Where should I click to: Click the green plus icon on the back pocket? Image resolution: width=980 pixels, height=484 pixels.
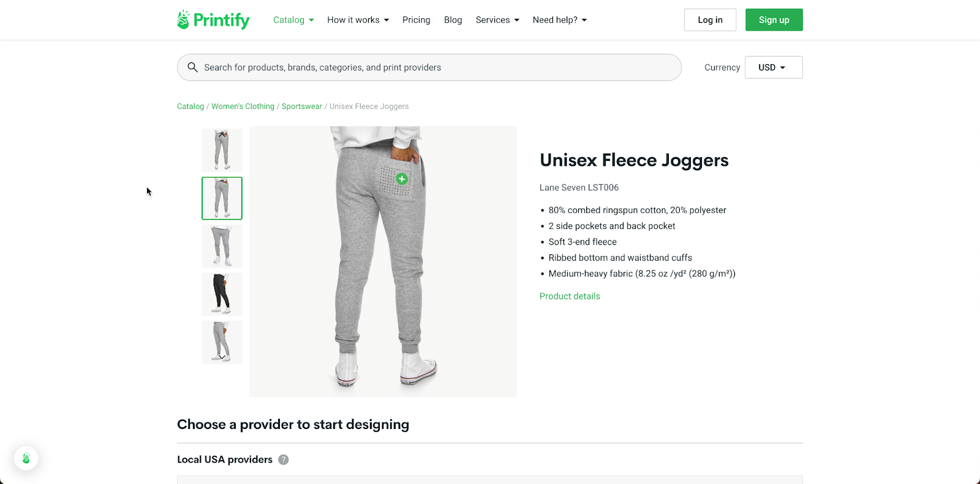(401, 179)
